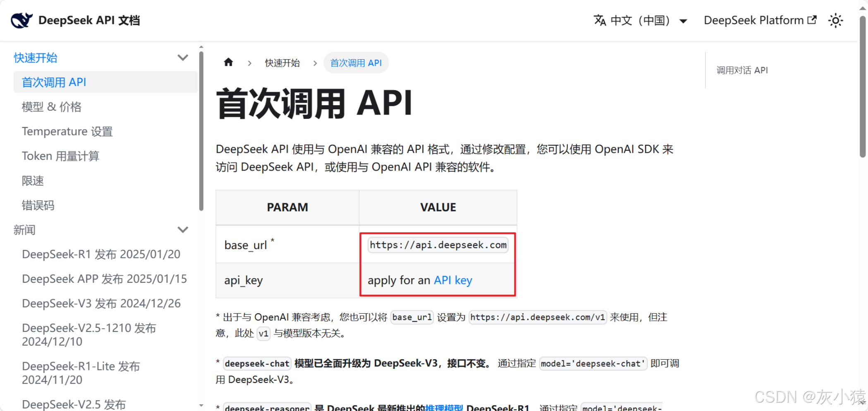Open the Token 用量计算 page

point(61,156)
